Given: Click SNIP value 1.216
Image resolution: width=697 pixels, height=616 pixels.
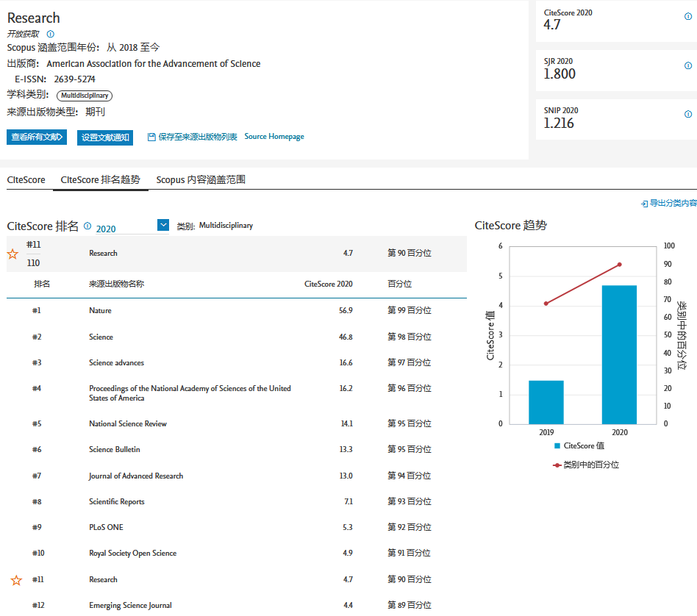Looking at the screenshot, I should (x=559, y=123).
